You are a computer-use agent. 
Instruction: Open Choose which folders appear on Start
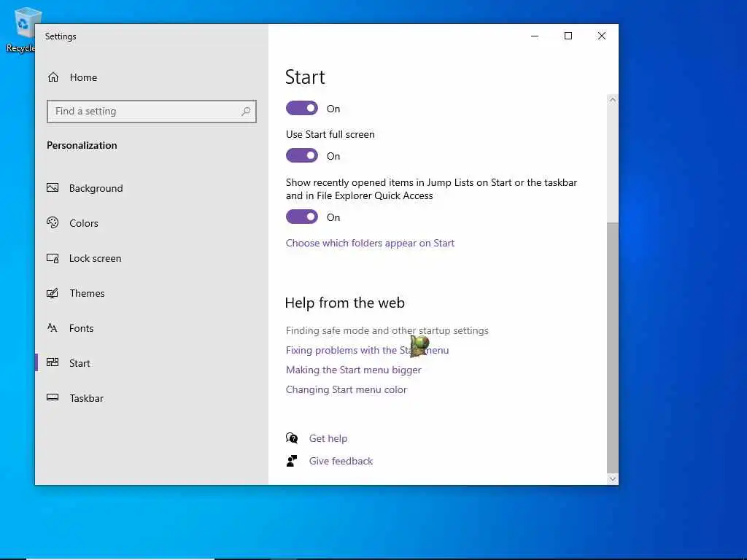tap(370, 243)
